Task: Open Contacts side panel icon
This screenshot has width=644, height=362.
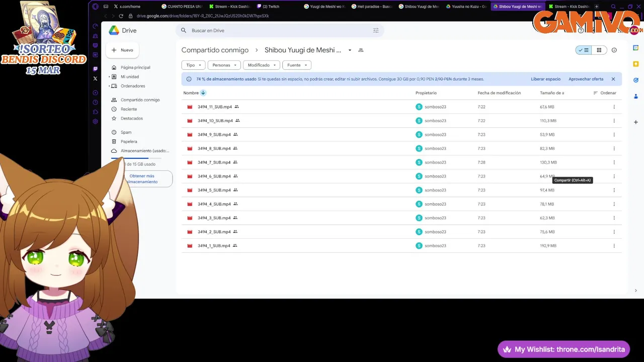Action: point(636,96)
